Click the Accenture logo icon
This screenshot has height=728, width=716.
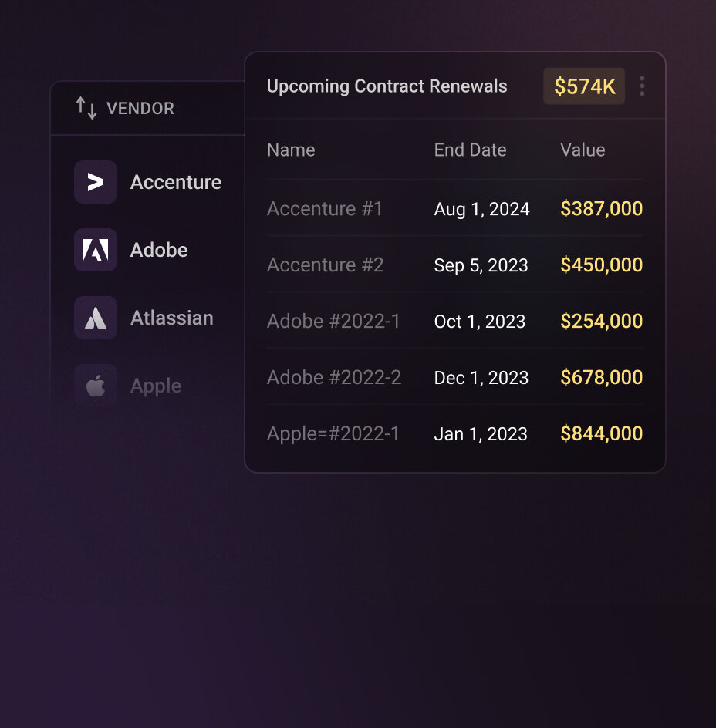(96, 182)
